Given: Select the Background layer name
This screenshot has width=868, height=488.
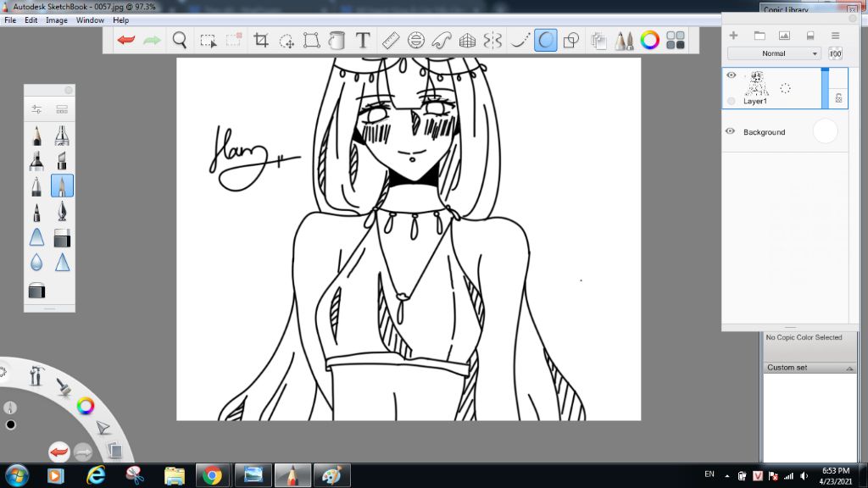Looking at the screenshot, I should click(764, 132).
